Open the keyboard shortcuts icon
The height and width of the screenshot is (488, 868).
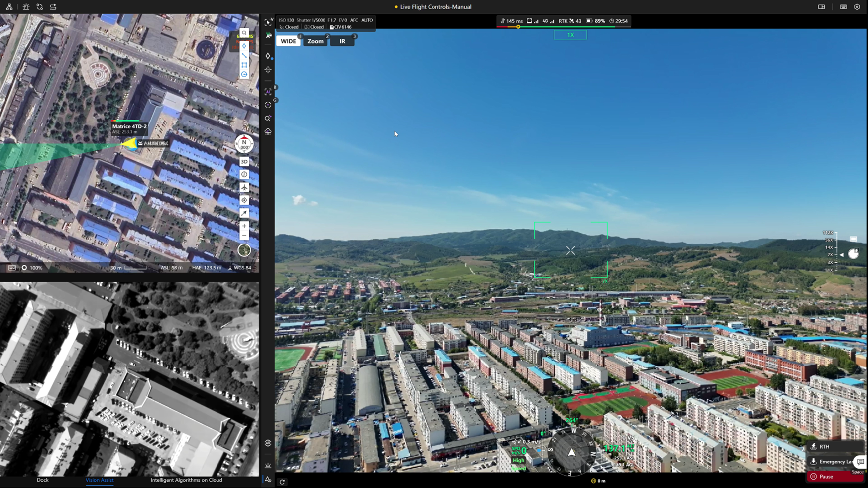[843, 7]
